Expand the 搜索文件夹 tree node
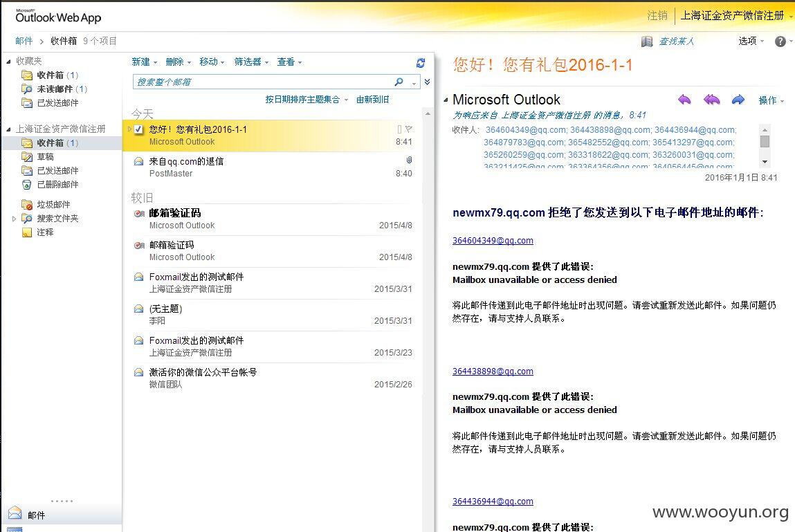Image resolution: width=795 pixels, height=532 pixels. pos(14,219)
